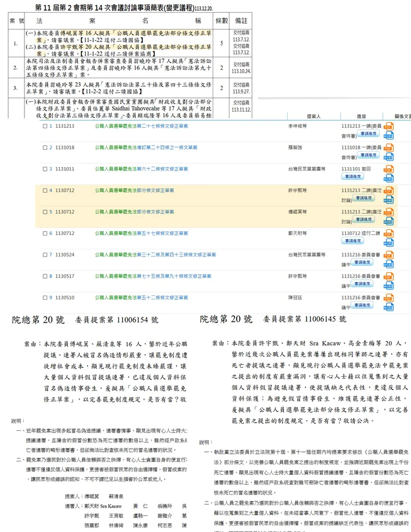Viewport: 411px width, 532px height.
Task: Select row 3 checkbox (1131011)
Action: (45, 169)
